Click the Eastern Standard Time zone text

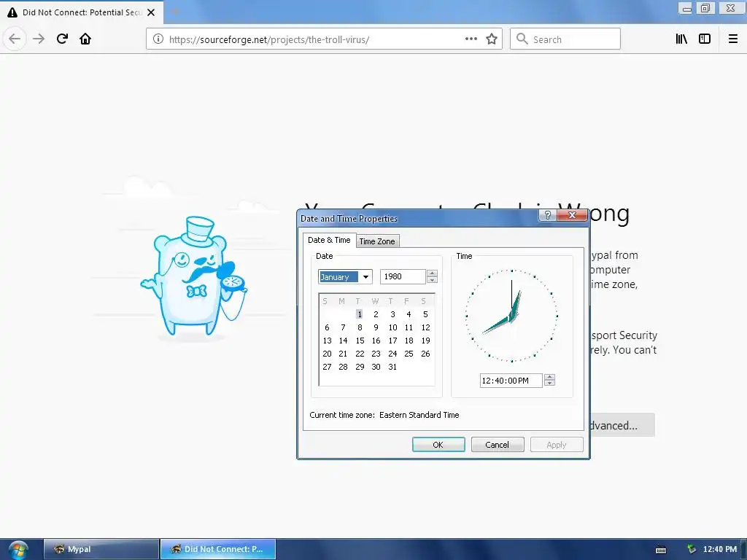click(x=419, y=415)
